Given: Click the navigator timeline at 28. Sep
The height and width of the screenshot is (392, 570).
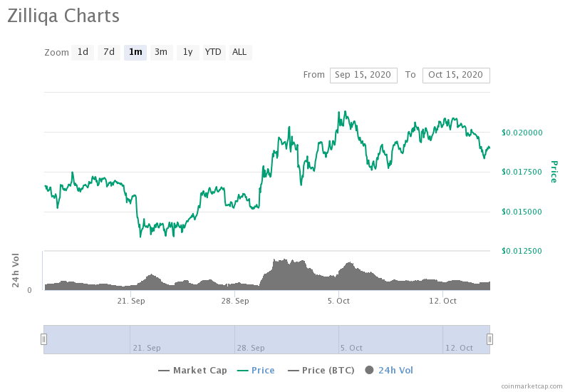Looking at the screenshot, I should (251, 348).
